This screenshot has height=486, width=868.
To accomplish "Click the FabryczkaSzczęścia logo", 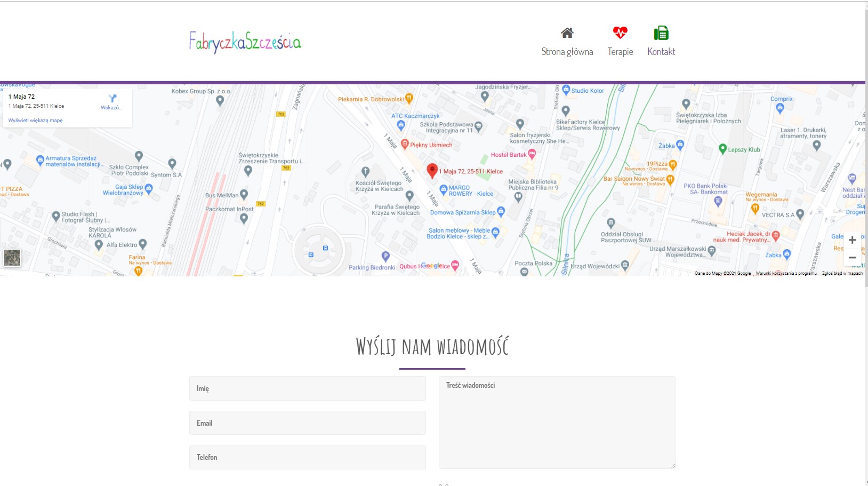I will (245, 42).
